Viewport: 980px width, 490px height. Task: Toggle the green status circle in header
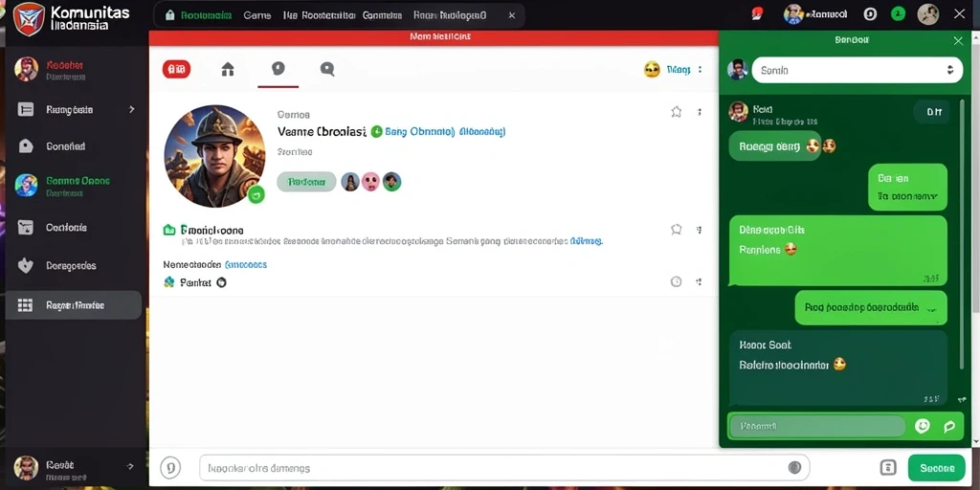[898, 13]
